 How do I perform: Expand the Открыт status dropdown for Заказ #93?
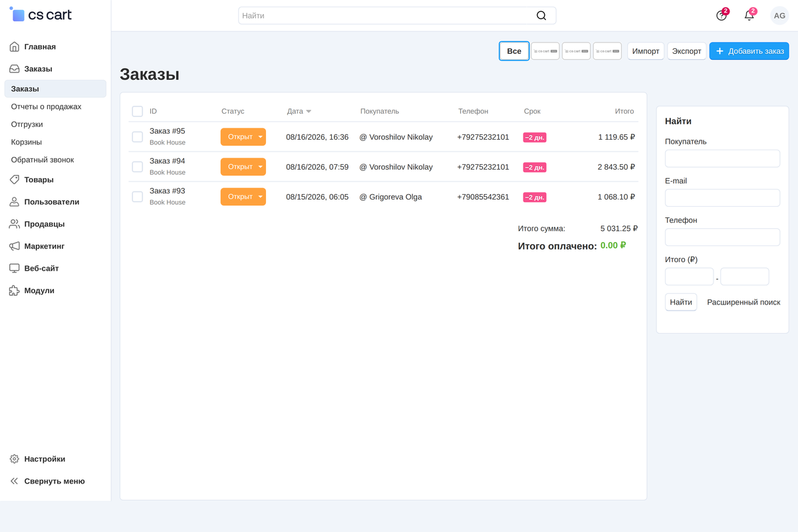coord(243,197)
